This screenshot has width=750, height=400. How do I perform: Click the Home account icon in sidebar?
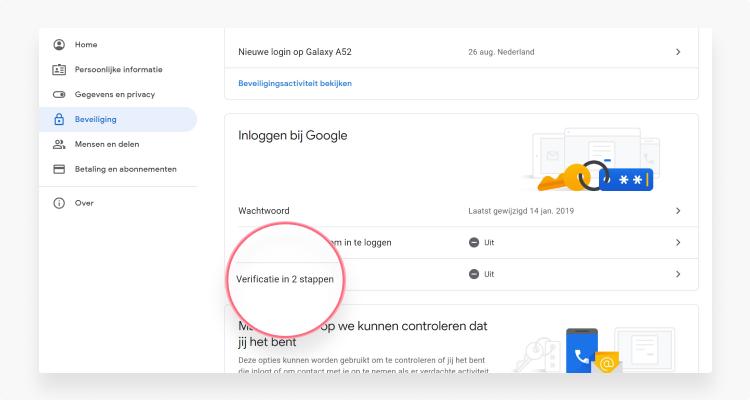(59, 44)
